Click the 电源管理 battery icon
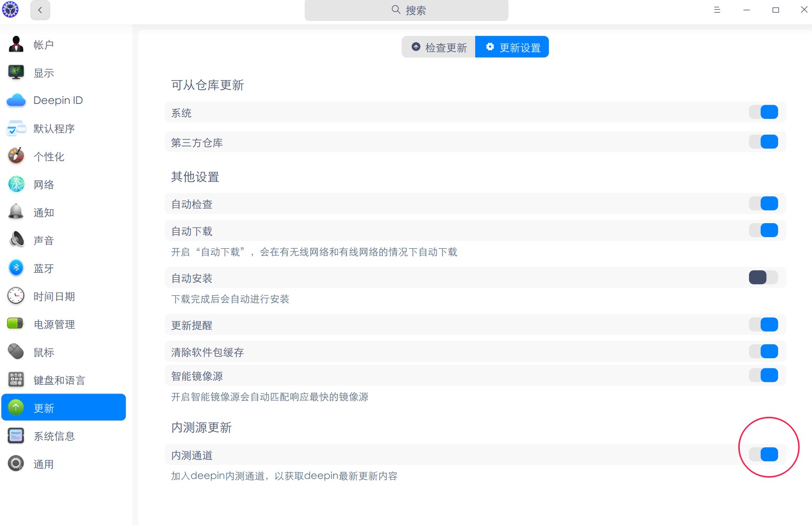 click(x=16, y=323)
